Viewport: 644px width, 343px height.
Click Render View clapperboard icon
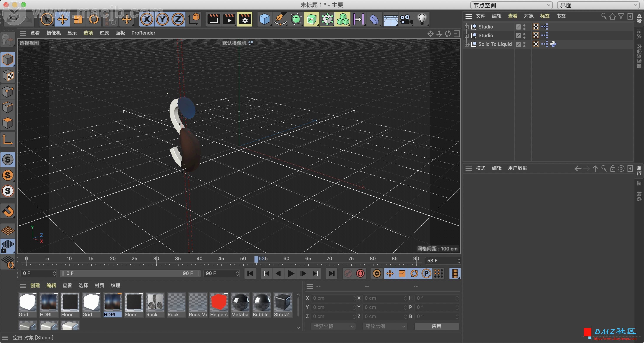(x=213, y=19)
